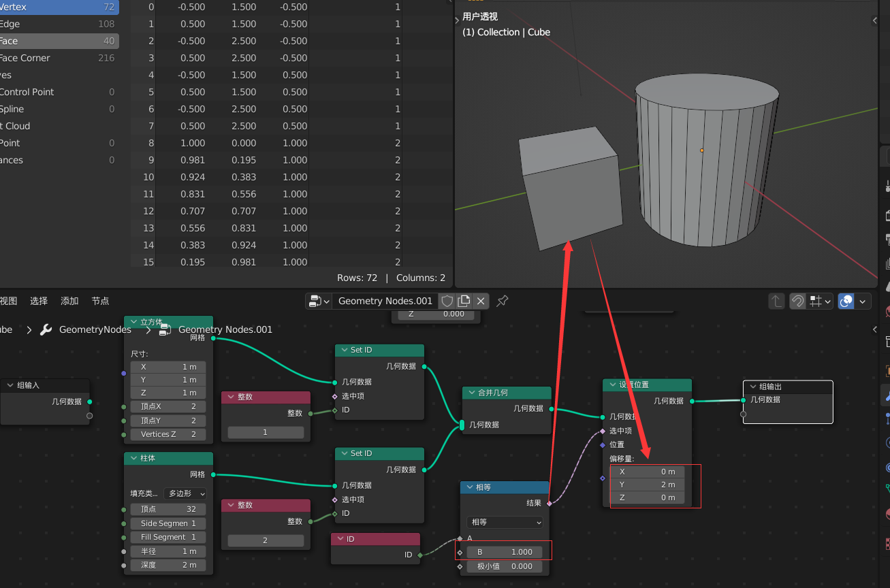Toggle the node editor overlays icon
This screenshot has height=588, width=890.
(x=846, y=301)
